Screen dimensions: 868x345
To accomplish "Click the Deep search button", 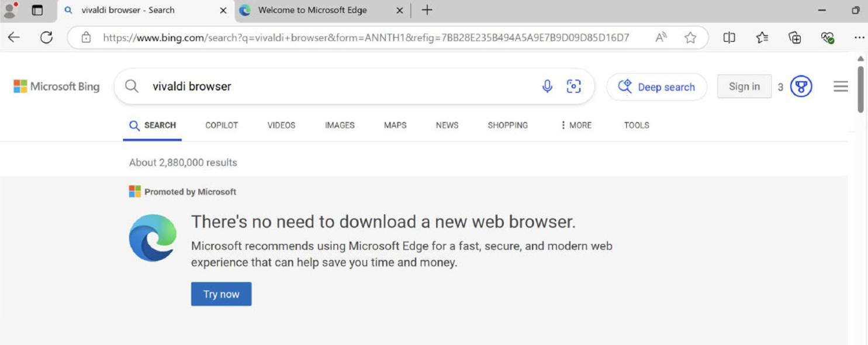I will pos(656,87).
